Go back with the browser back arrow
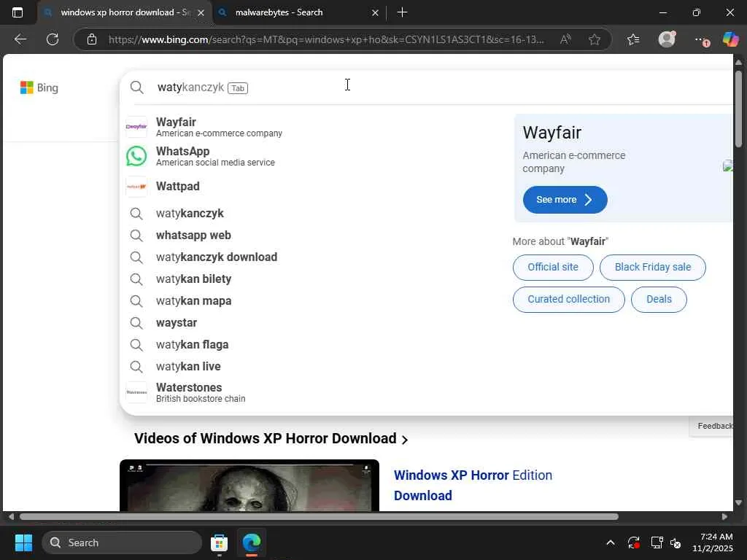747x560 pixels. click(20, 39)
